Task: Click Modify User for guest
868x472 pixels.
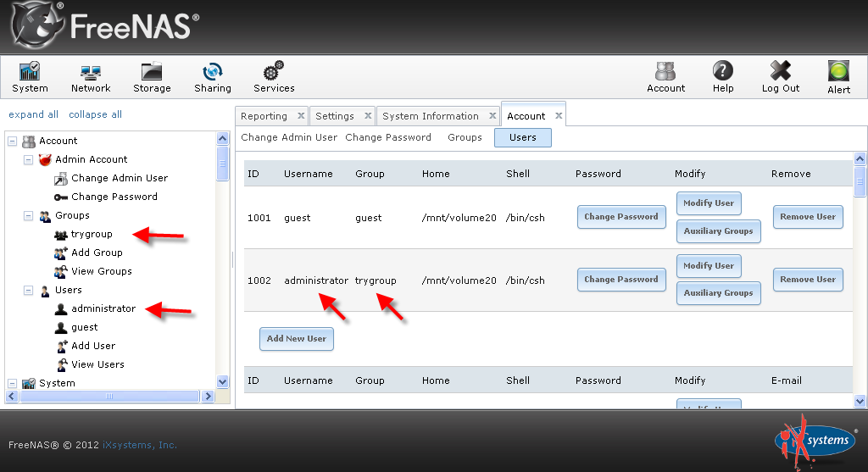Action: (709, 203)
